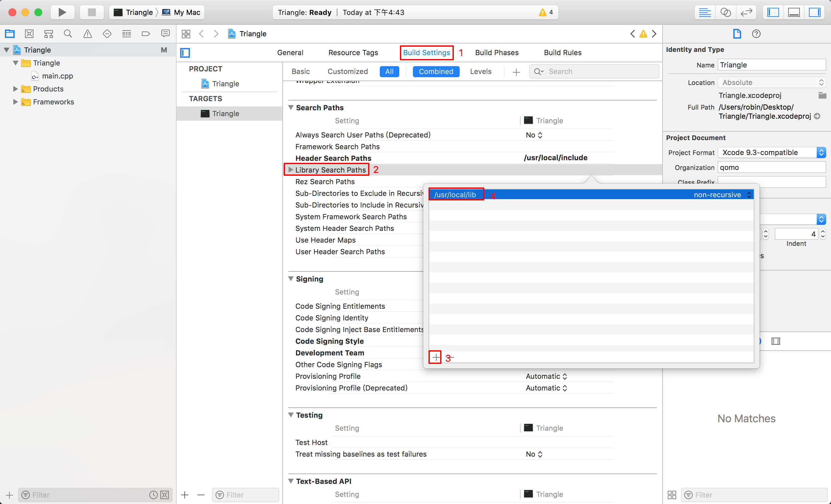Open the Project navigator folder icon
Viewport: 831px width, 504px height.
pos(10,34)
